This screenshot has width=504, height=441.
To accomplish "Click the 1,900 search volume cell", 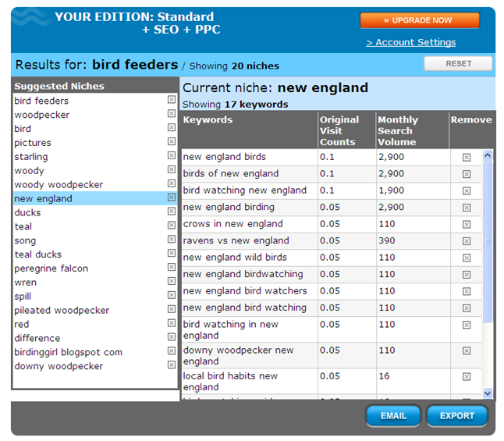I will (391, 190).
